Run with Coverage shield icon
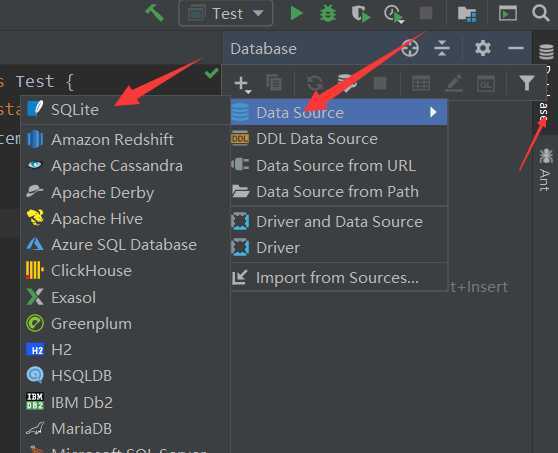558x453 pixels. pyautogui.click(x=360, y=14)
